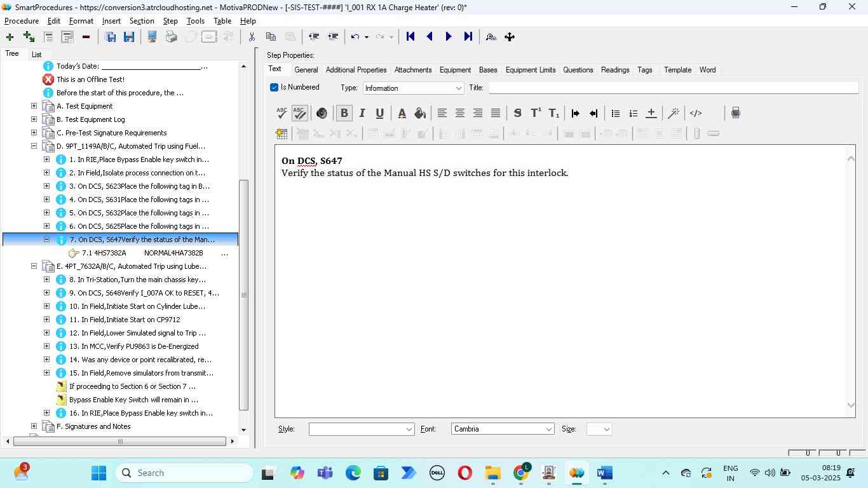
Task: Go to last step navigation icon
Action: click(x=468, y=37)
